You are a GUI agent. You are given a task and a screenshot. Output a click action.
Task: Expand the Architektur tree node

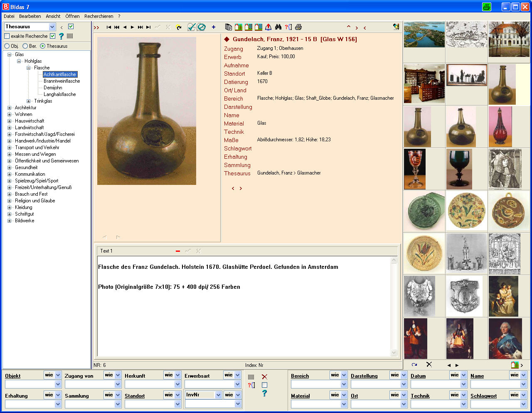click(x=9, y=108)
